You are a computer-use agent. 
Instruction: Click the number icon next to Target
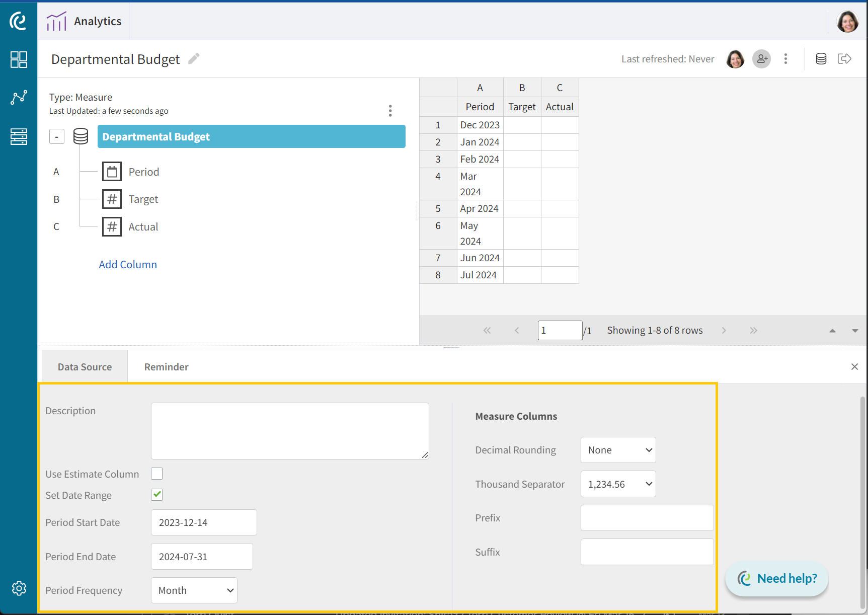(112, 199)
